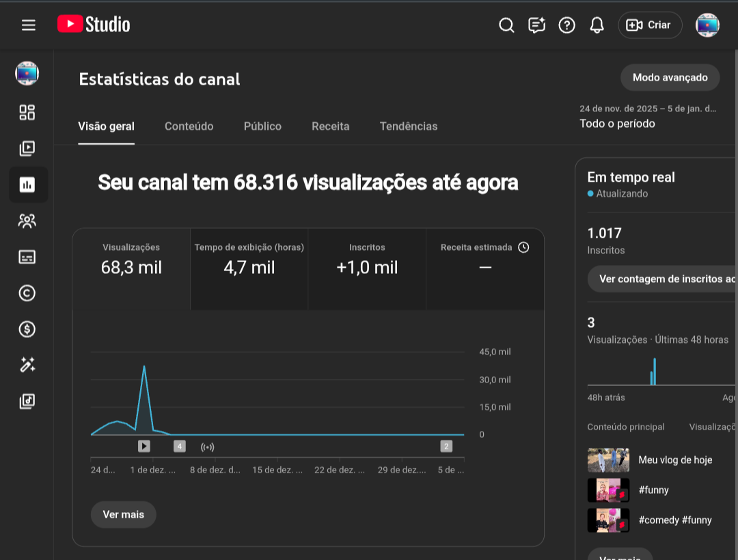Image resolution: width=738 pixels, height=560 pixels.
Task: Open the help question mark icon
Action: pyautogui.click(x=566, y=25)
